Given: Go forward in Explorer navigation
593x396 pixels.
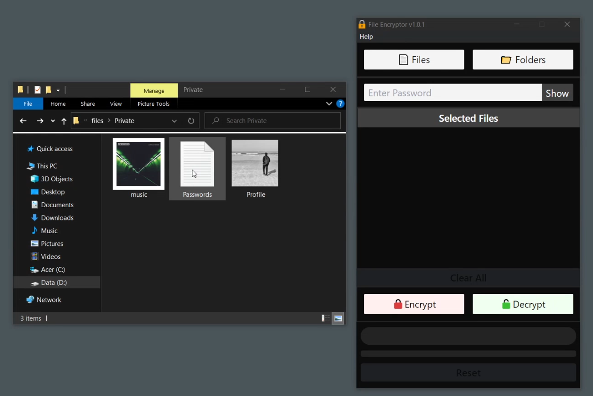Looking at the screenshot, I should point(40,121).
